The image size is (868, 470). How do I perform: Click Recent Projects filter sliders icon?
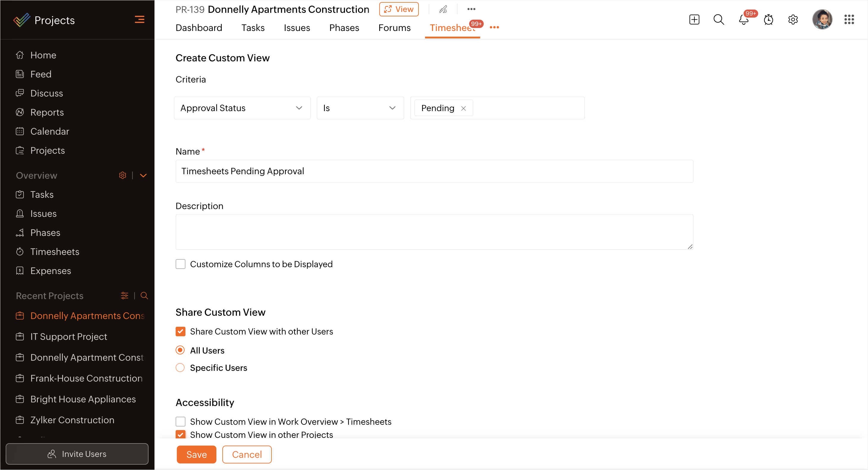[x=124, y=296]
